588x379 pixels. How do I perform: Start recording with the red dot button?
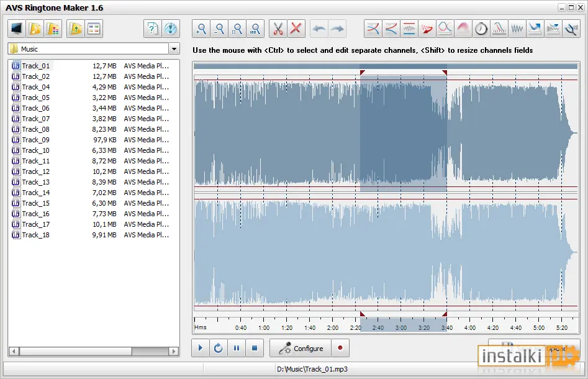pos(340,348)
